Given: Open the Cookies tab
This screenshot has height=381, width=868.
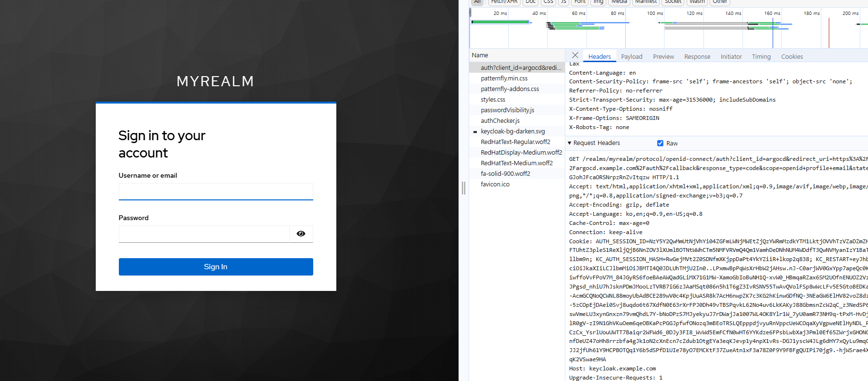Looking at the screenshot, I should point(792,56).
